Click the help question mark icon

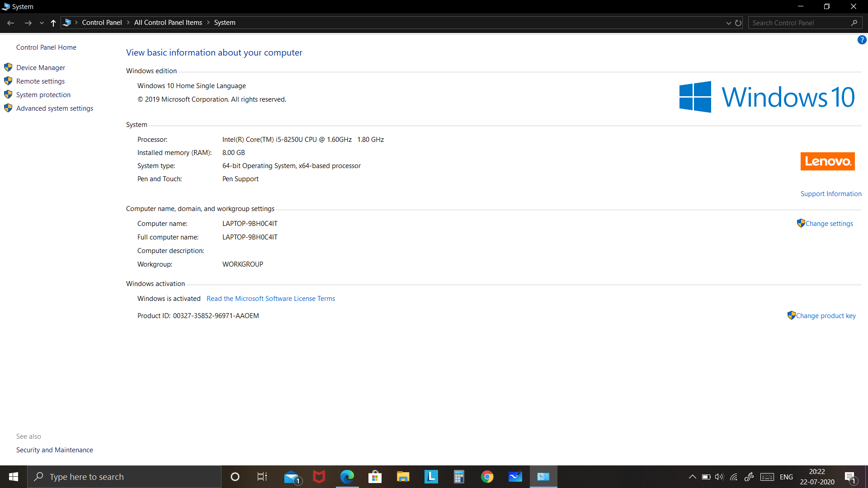(x=862, y=40)
